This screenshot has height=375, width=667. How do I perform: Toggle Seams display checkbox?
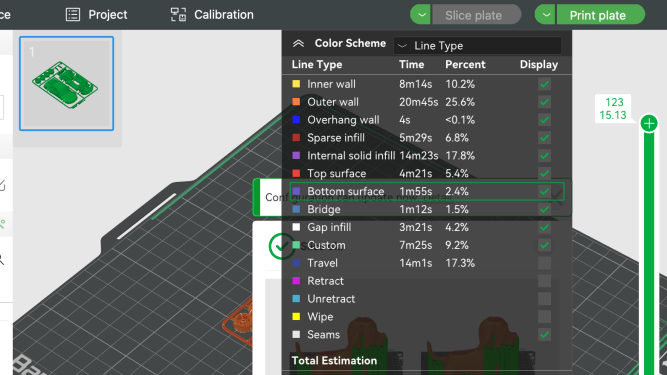coord(544,335)
